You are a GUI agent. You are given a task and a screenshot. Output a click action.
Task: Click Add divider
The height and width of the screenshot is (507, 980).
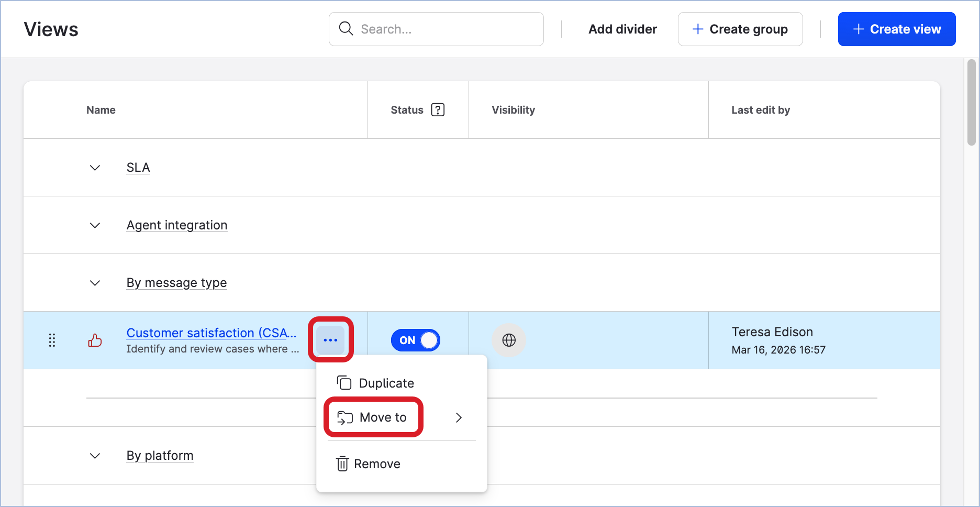click(x=622, y=29)
